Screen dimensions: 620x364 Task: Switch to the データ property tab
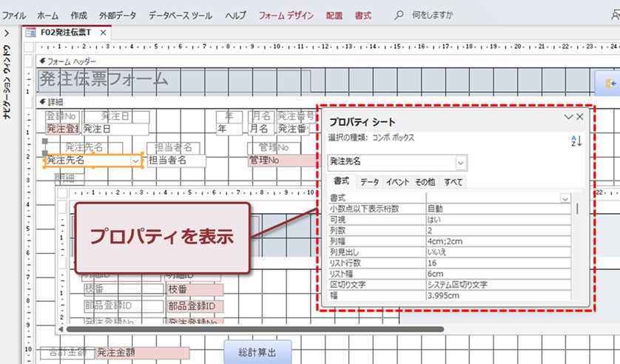[369, 182]
